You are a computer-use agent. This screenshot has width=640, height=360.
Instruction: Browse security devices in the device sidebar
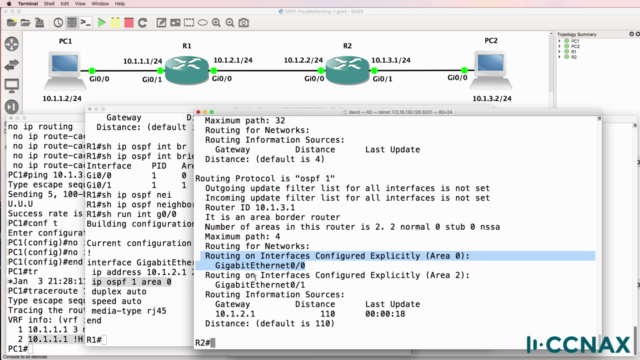pos(12,107)
